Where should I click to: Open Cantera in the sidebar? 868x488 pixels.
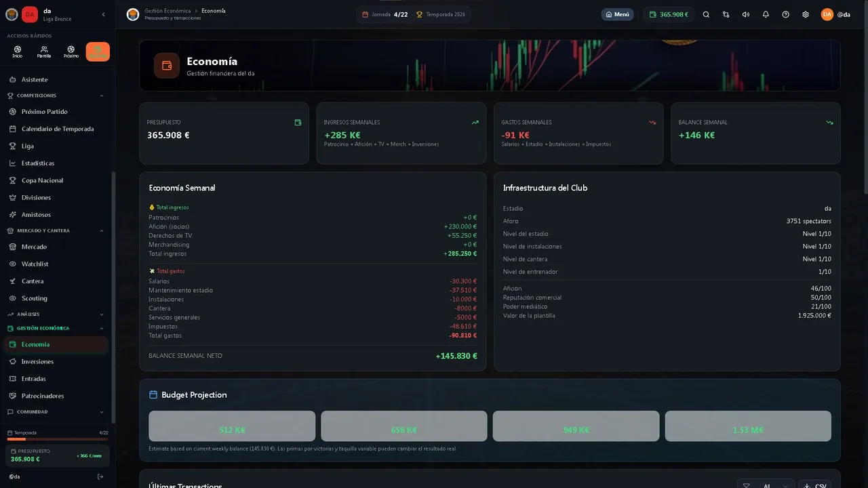pos(55,281)
